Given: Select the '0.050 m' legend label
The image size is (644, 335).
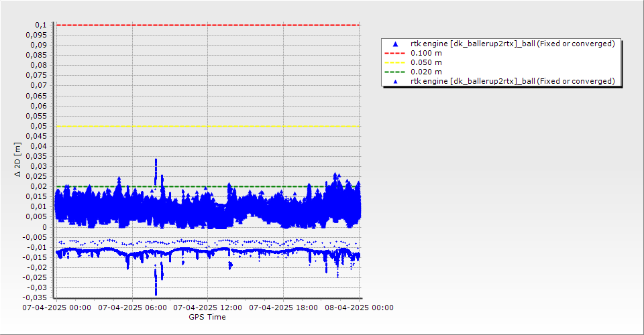Looking at the screenshot, I should pyautogui.click(x=427, y=63).
